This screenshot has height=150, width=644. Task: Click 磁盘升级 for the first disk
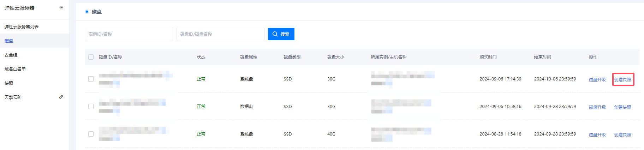tap(597, 80)
